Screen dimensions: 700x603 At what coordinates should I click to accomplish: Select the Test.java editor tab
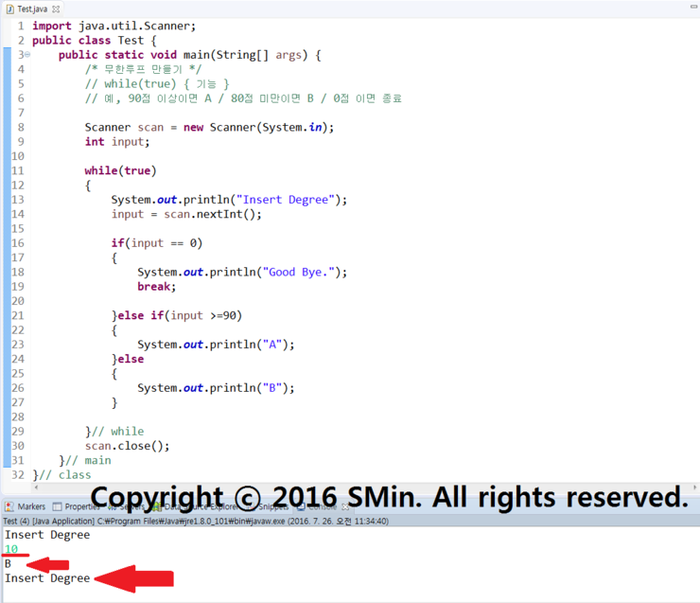(x=32, y=9)
